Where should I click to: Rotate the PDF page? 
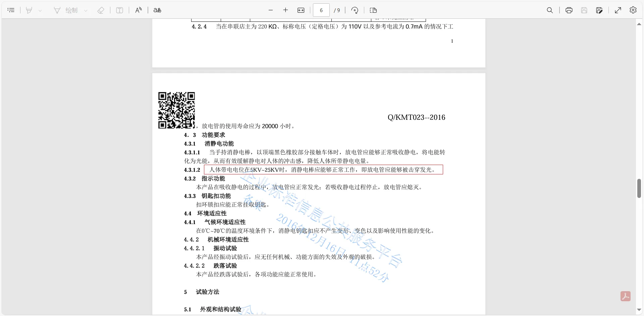(355, 10)
